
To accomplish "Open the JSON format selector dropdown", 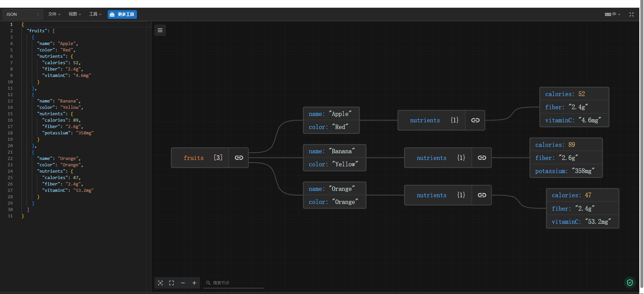I will click(22, 14).
